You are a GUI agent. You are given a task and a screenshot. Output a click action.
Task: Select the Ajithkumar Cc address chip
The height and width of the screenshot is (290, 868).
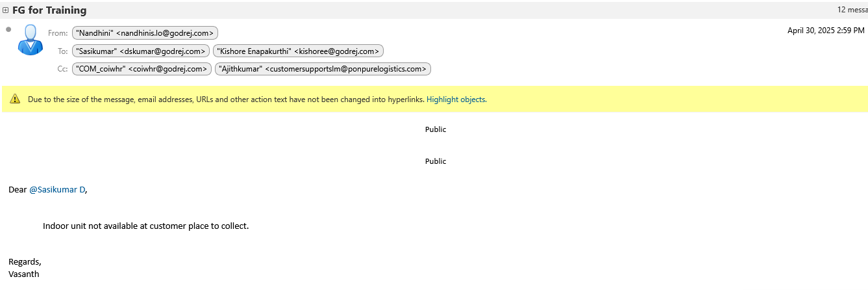(x=323, y=69)
